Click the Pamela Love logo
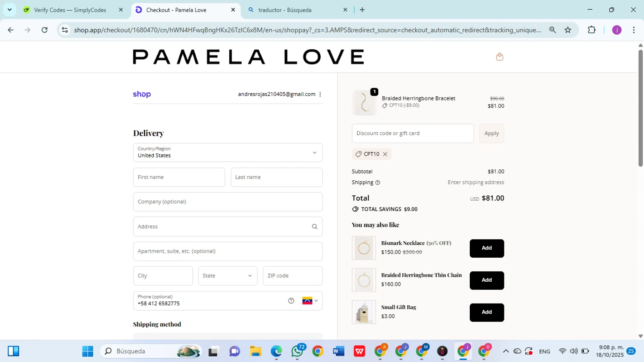This screenshot has height=362, width=644. 248,57
